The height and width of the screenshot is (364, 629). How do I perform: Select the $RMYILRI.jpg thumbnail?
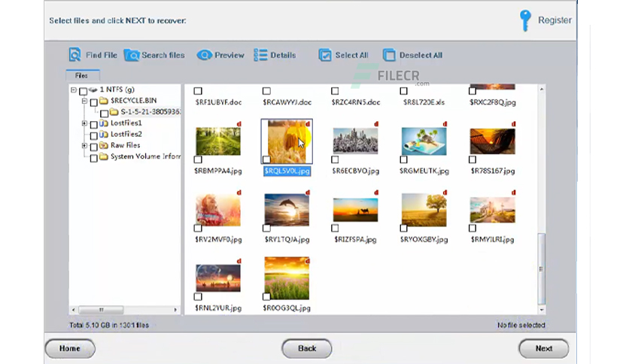493,210
